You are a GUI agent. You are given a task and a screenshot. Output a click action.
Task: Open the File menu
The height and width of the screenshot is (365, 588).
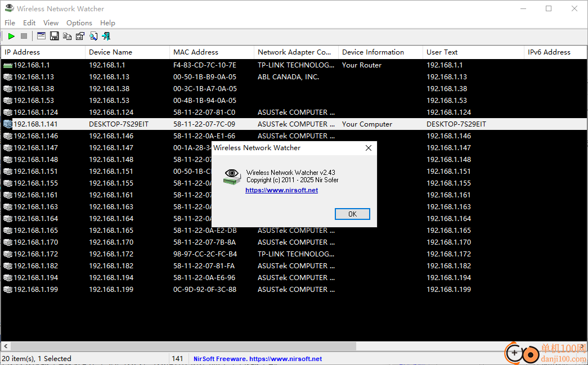(10, 23)
